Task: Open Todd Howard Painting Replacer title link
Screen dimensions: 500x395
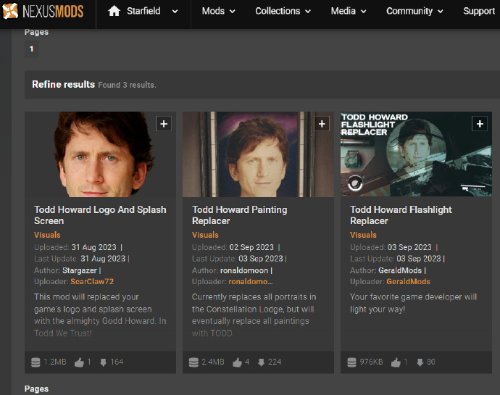Action: tap(239, 215)
